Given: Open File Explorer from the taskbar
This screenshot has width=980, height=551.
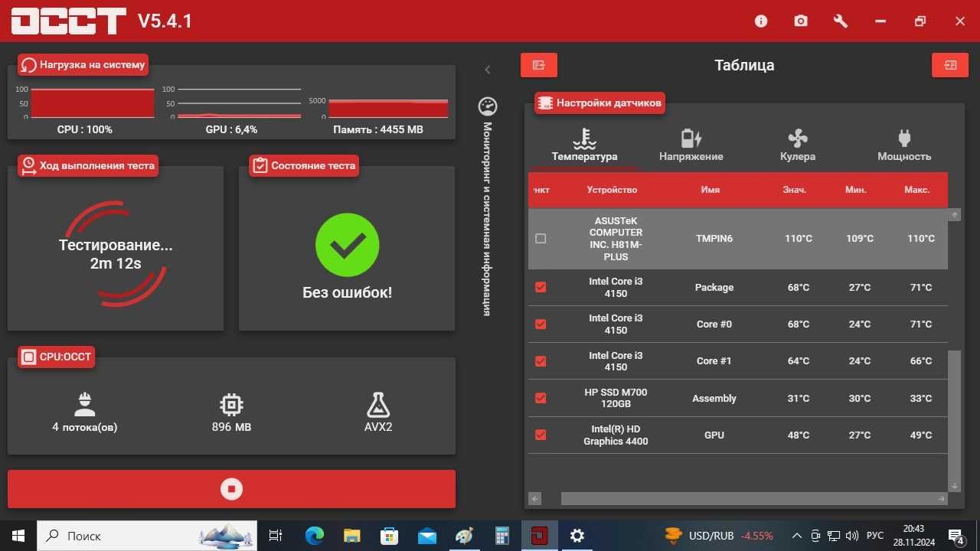Looking at the screenshot, I should [x=351, y=536].
